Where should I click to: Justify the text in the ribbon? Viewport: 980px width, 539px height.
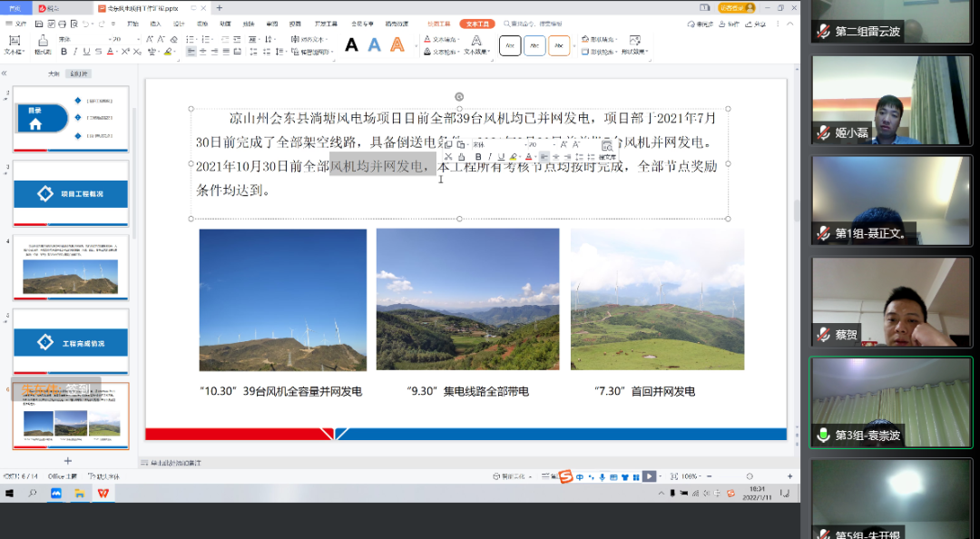pyautogui.click(x=226, y=52)
